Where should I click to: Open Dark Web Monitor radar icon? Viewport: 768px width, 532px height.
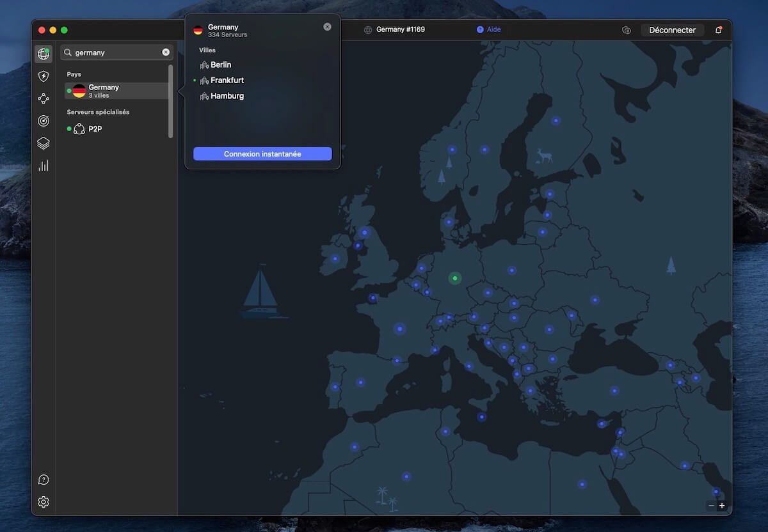(44, 121)
